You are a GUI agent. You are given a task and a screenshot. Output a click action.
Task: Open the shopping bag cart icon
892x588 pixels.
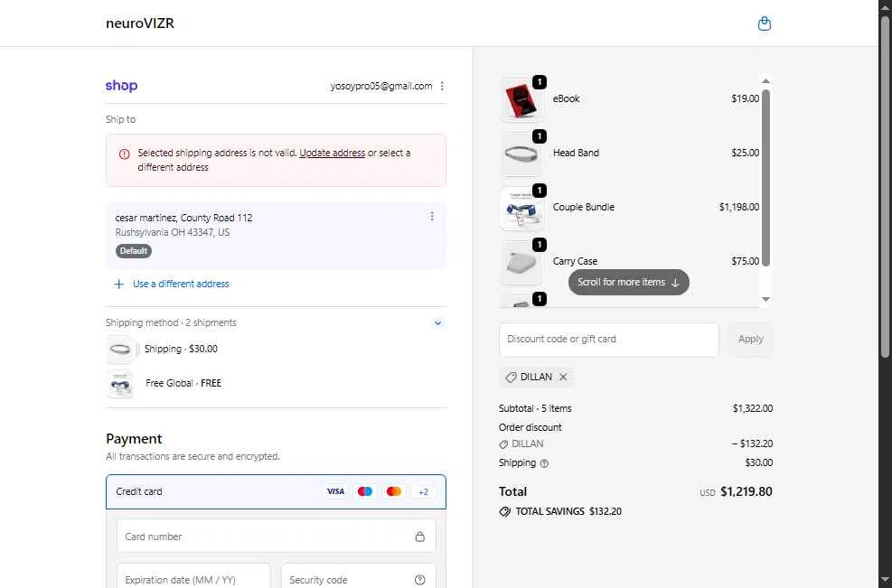(765, 23)
